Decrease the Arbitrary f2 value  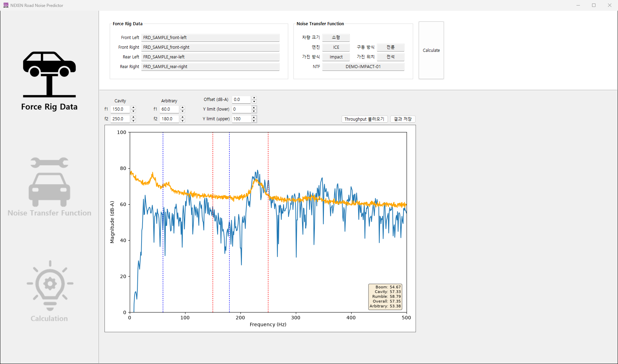(x=183, y=121)
